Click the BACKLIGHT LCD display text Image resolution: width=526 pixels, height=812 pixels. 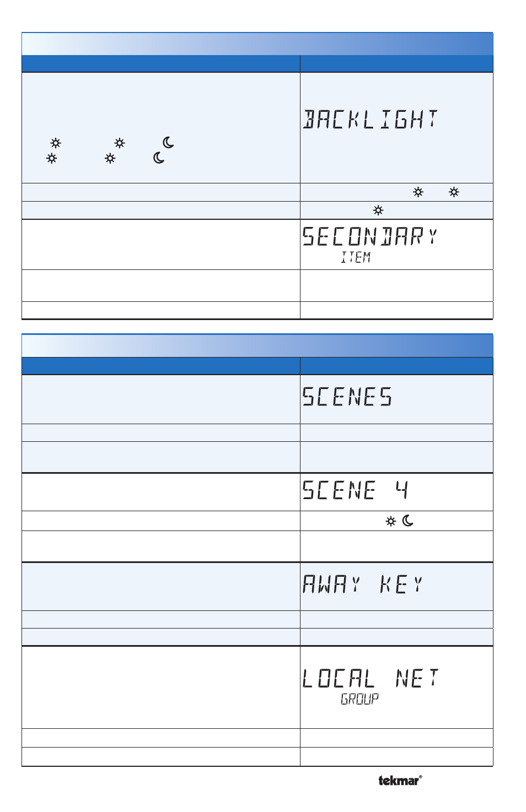point(371,119)
